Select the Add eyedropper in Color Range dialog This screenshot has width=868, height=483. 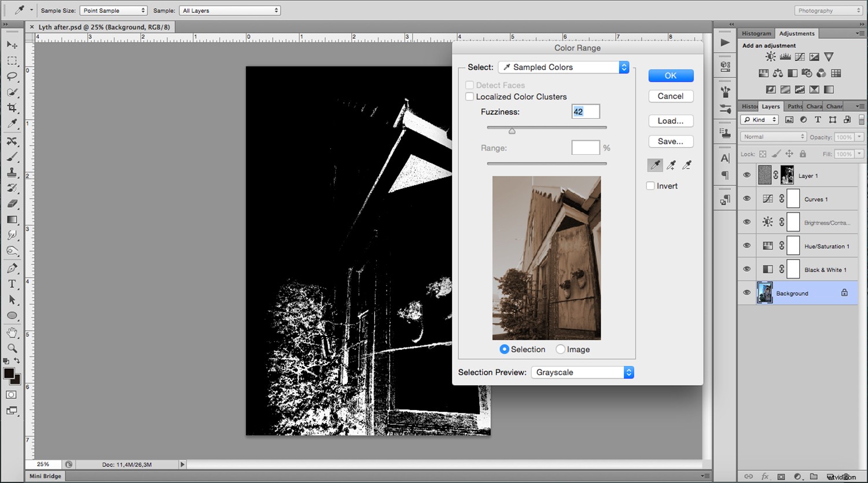[671, 165]
